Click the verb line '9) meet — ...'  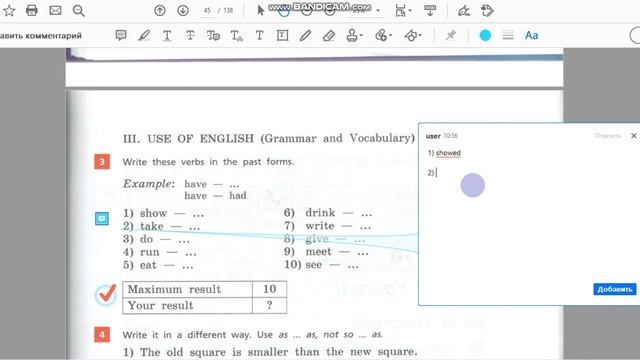pos(326,252)
